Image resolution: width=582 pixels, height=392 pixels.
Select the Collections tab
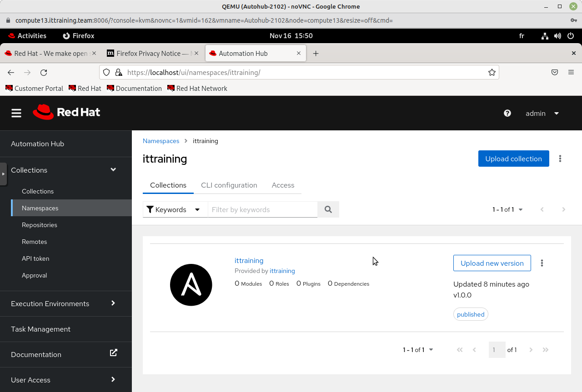[x=168, y=185]
